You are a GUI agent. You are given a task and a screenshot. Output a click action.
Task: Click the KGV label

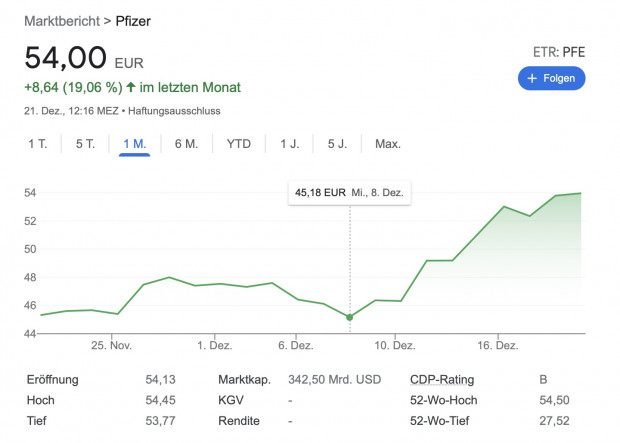point(231,400)
